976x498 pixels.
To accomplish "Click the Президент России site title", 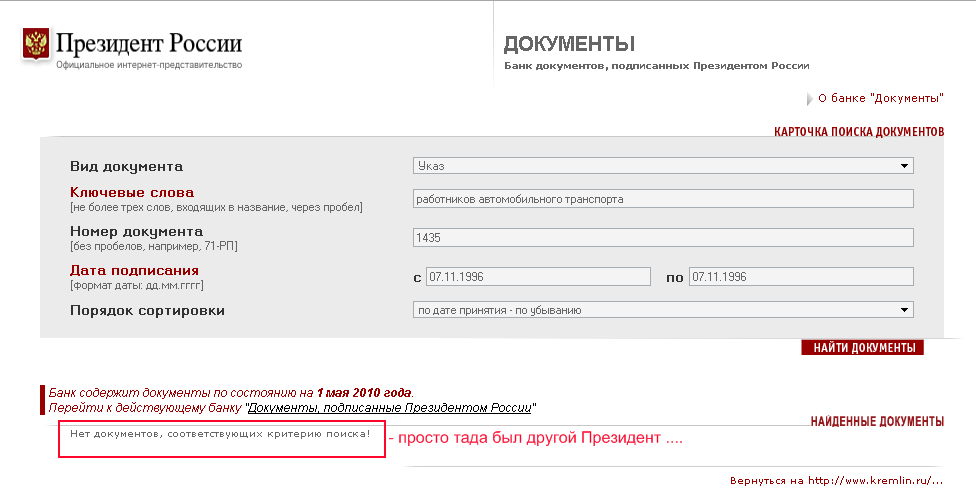I will point(149,44).
